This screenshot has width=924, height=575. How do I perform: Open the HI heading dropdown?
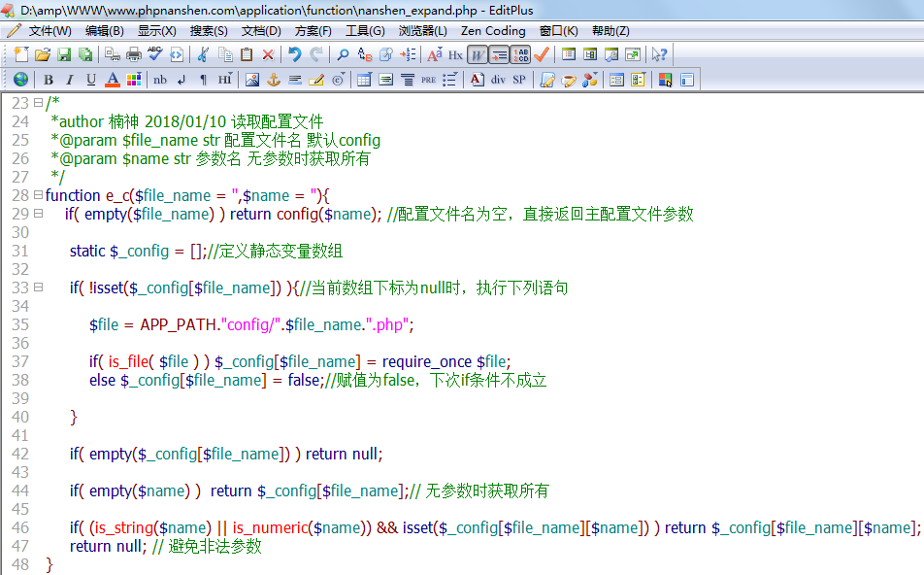pos(225,79)
